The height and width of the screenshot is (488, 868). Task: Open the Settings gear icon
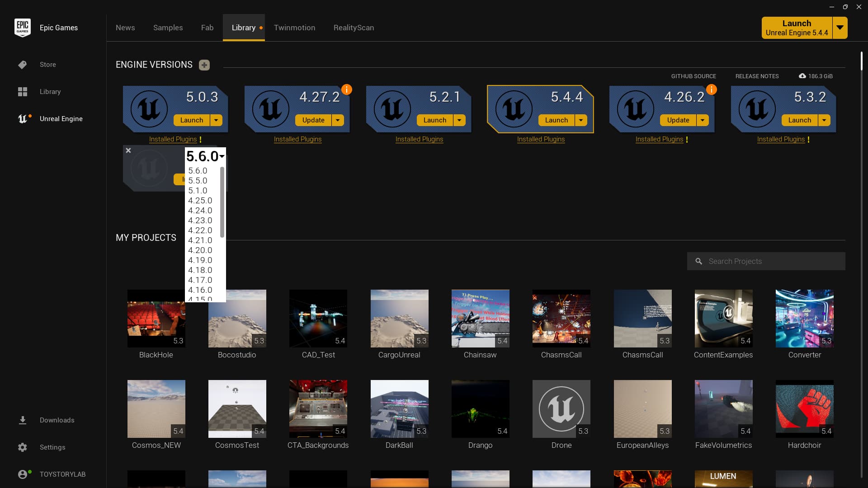tap(23, 447)
